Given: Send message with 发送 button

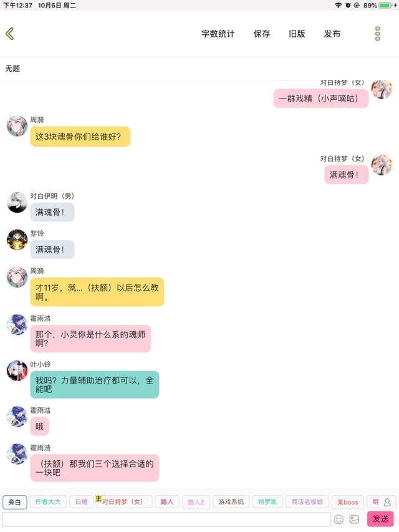Looking at the screenshot, I should click(380, 519).
